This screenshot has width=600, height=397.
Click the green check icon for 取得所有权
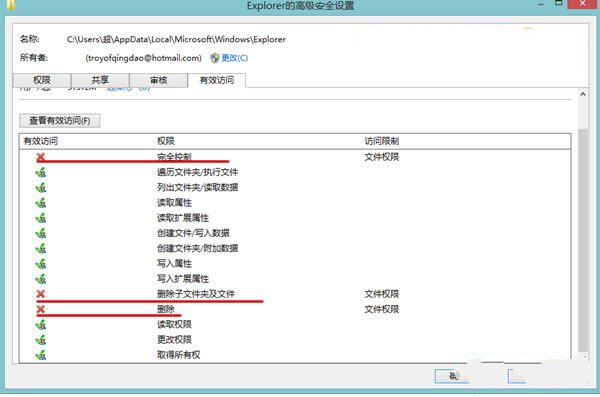tap(41, 355)
